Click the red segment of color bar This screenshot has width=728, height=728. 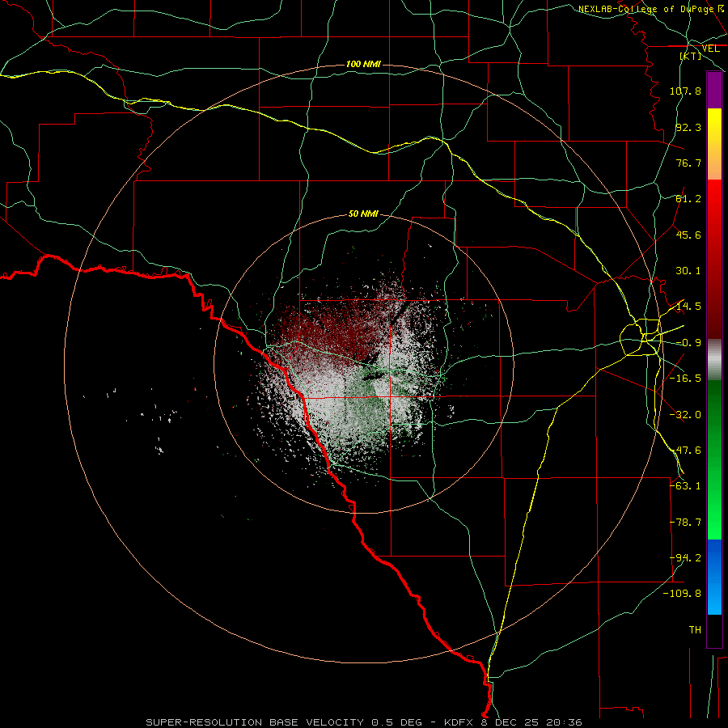pyautogui.click(x=714, y=259)
